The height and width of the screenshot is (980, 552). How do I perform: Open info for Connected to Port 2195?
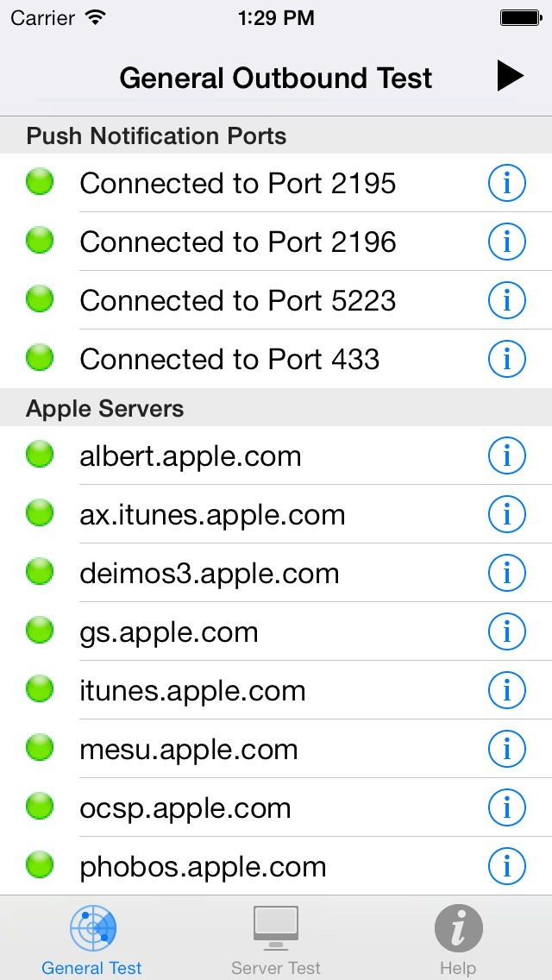[x=507, y=183]
